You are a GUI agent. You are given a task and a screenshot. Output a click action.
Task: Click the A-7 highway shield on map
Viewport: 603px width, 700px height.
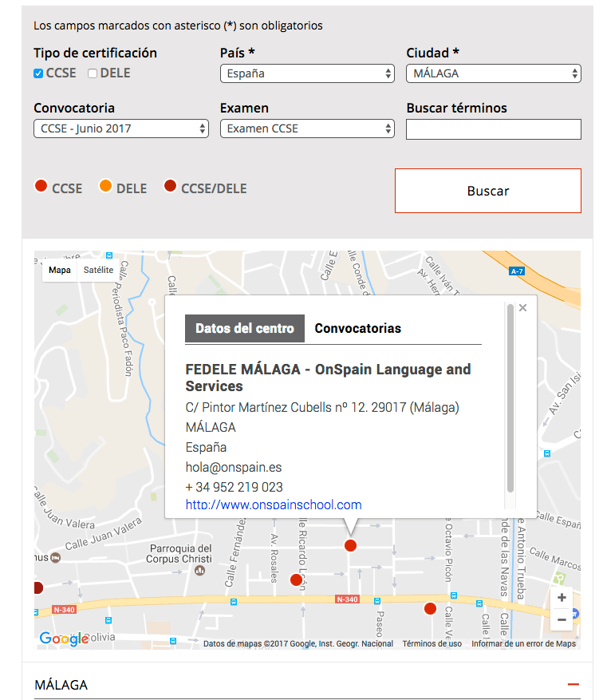tap(517, 271)
